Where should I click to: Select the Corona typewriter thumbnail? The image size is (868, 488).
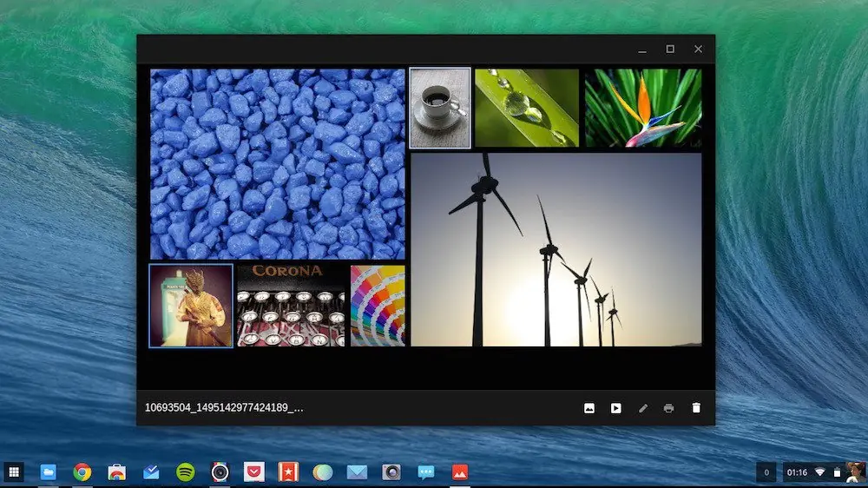(291, 306)
